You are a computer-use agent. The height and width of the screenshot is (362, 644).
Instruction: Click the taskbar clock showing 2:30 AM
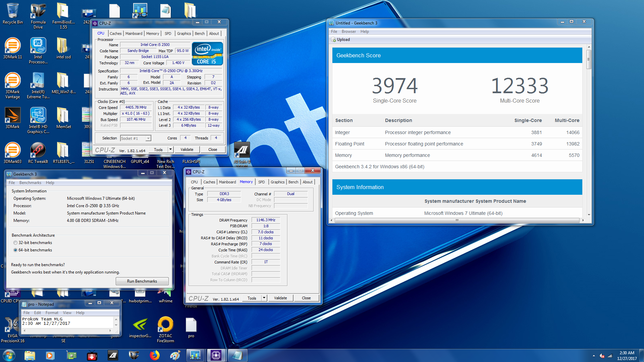(x=627, y=356)
